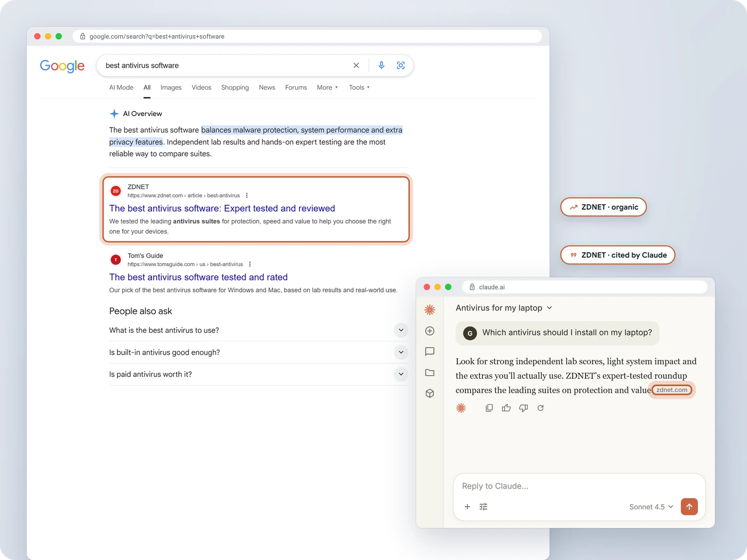Open the "Antivirus for my laptop" chat title menu
Screen dimensions: 747x560
tap(504, 308)
